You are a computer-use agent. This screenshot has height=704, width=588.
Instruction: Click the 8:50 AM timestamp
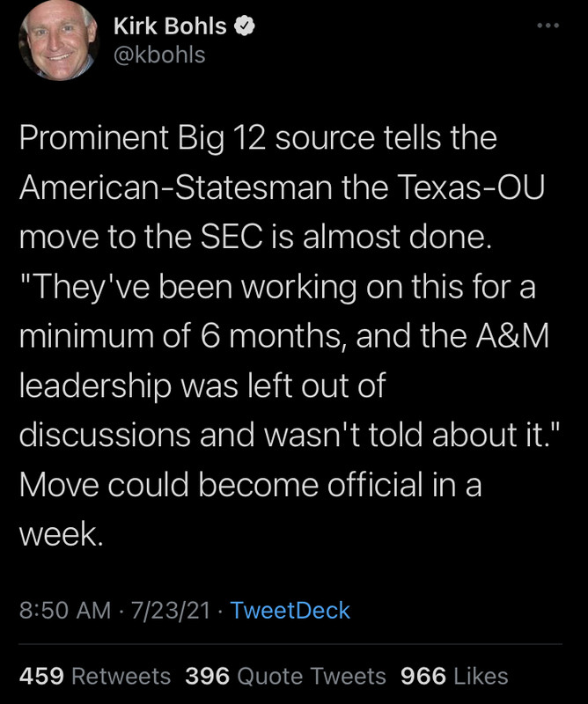tap(65, 610)
